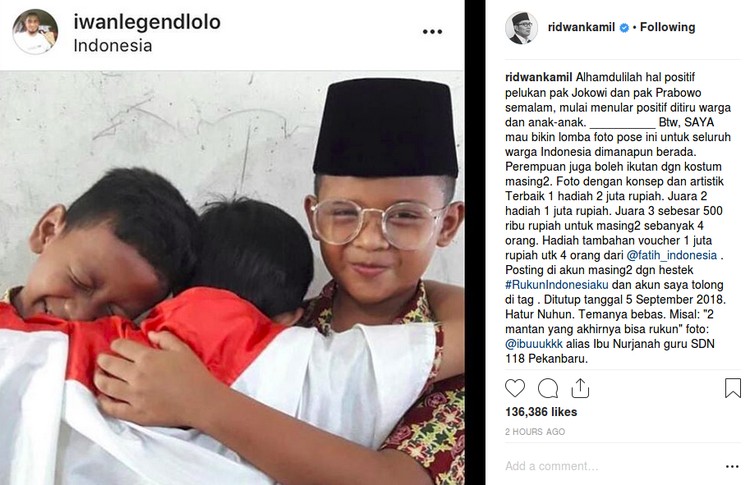
Task: Save the post with the bookmark icon
Action: (x=732, y=388)
